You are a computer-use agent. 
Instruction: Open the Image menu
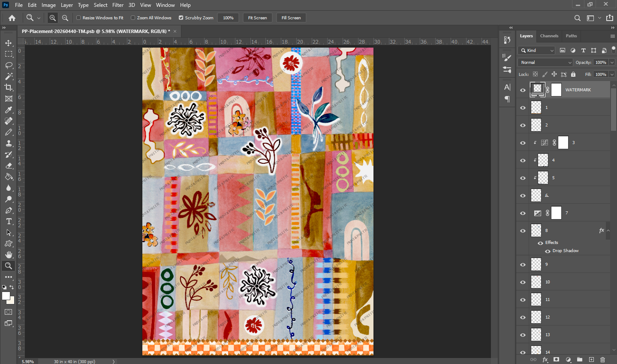click(x=48, y=5)
